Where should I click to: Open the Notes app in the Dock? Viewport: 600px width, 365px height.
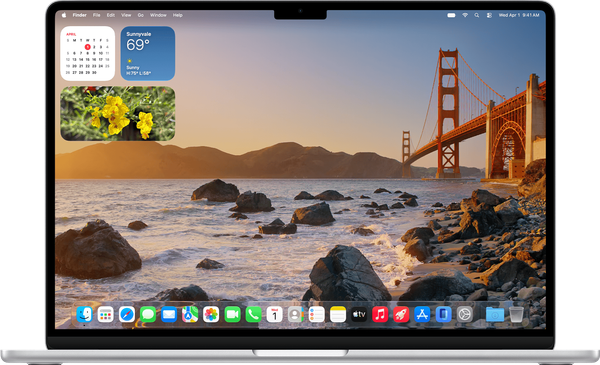[x=338, y=314]
